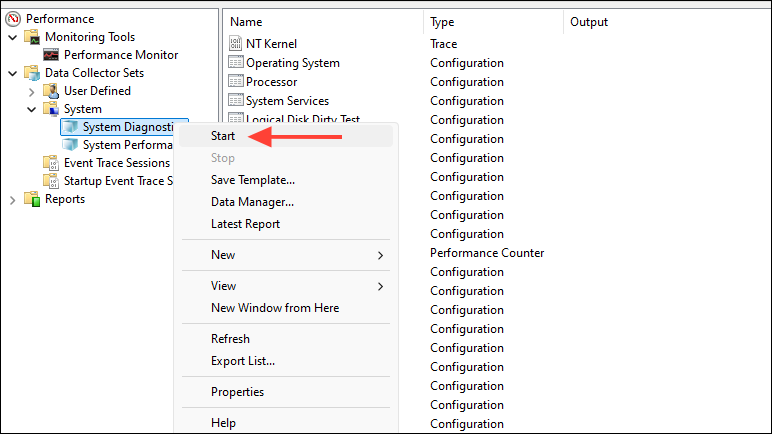The width and height of the screenshot is (772, 434).
Task: Collapse the Monitoring Tools tree node
Action: 13,37
